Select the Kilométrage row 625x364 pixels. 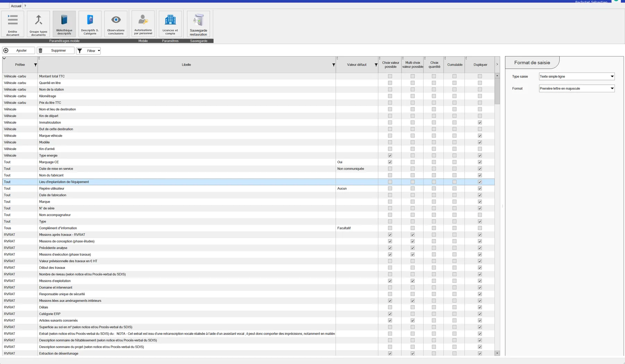click(x=249, y=96)
